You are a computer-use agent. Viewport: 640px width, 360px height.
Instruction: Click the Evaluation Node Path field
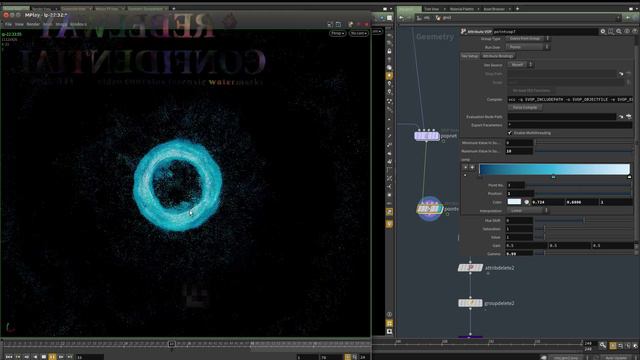[561, 117]
